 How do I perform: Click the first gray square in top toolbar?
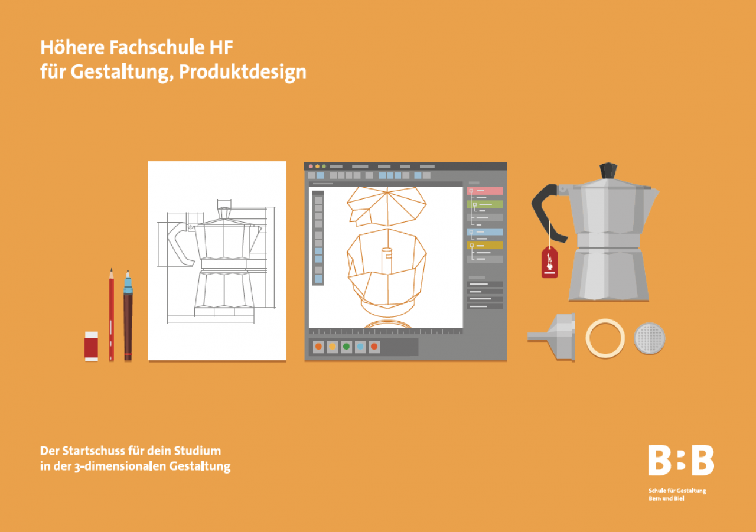click(311, 175)
